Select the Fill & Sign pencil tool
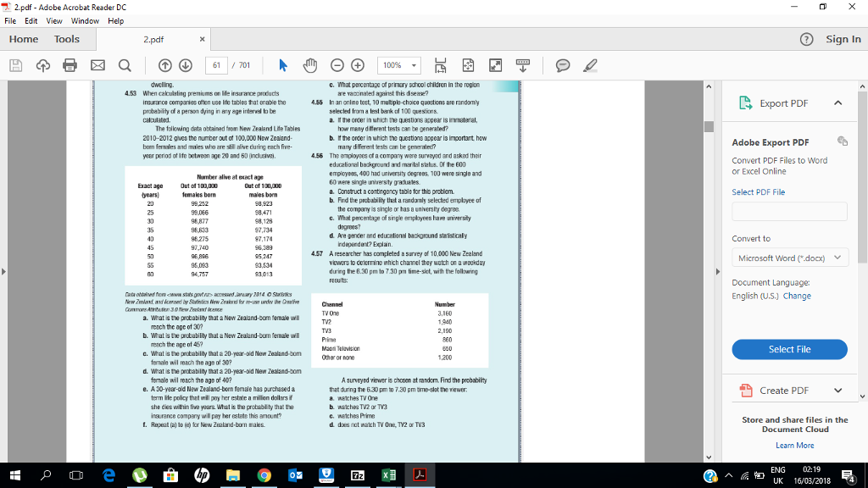 [x=590, y=65]
